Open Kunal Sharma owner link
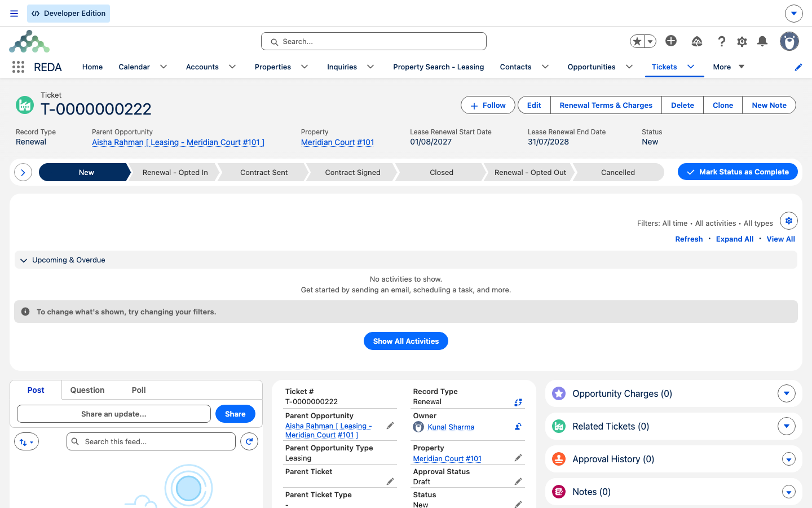812x508 pixels. coord(451,427)
